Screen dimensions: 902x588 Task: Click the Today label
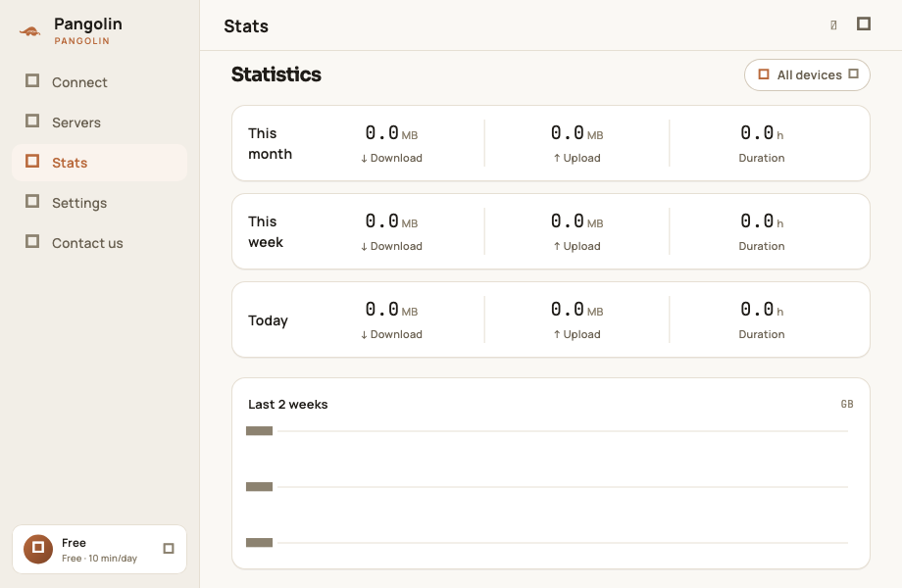pos(268,320)
